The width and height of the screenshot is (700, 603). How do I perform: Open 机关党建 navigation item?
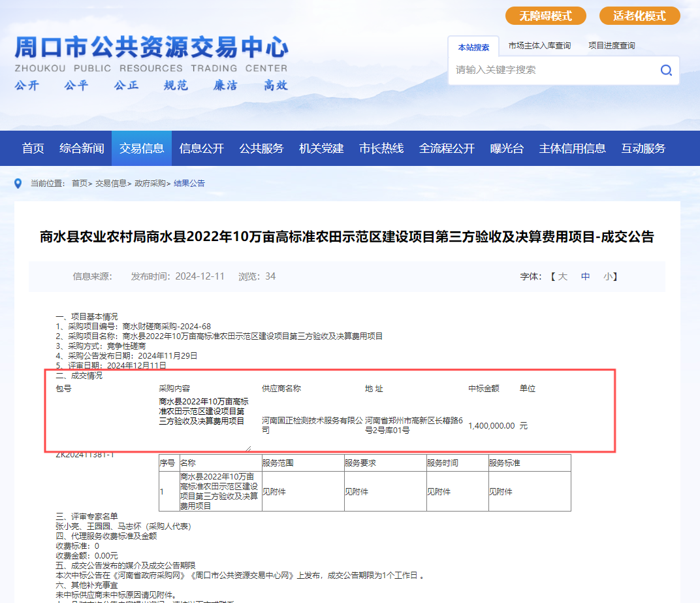(321, 148)
